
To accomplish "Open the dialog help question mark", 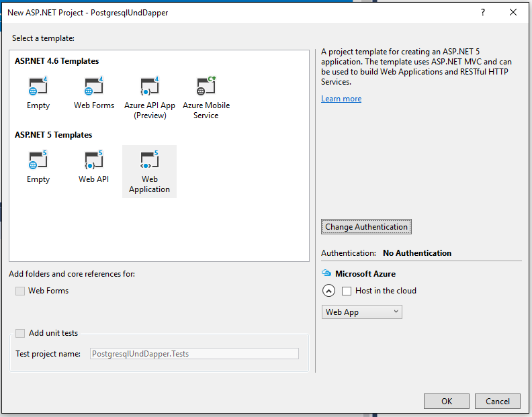I will [x=483, y=13].
